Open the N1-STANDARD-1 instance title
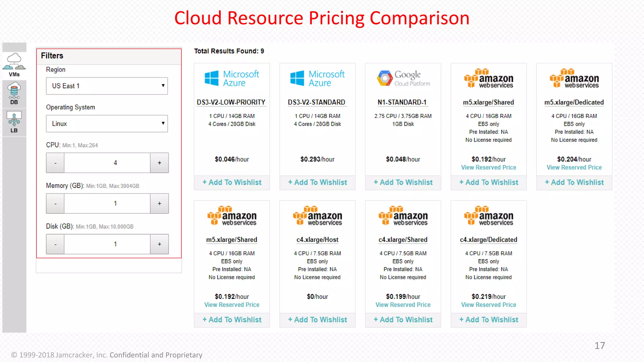Screen dimensions: 644x362 (x=402, y=102)
